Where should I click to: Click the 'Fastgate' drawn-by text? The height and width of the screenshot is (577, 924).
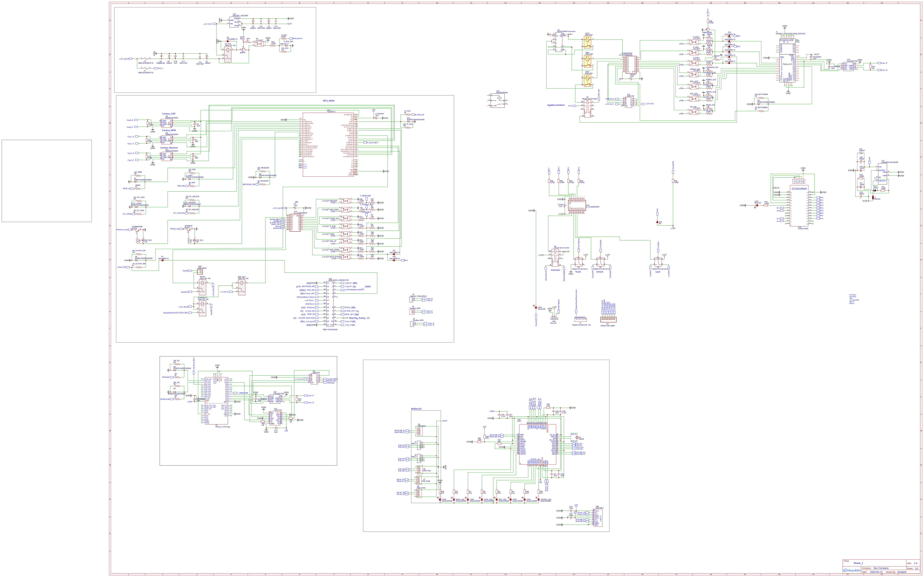click(x=902, y=572)
